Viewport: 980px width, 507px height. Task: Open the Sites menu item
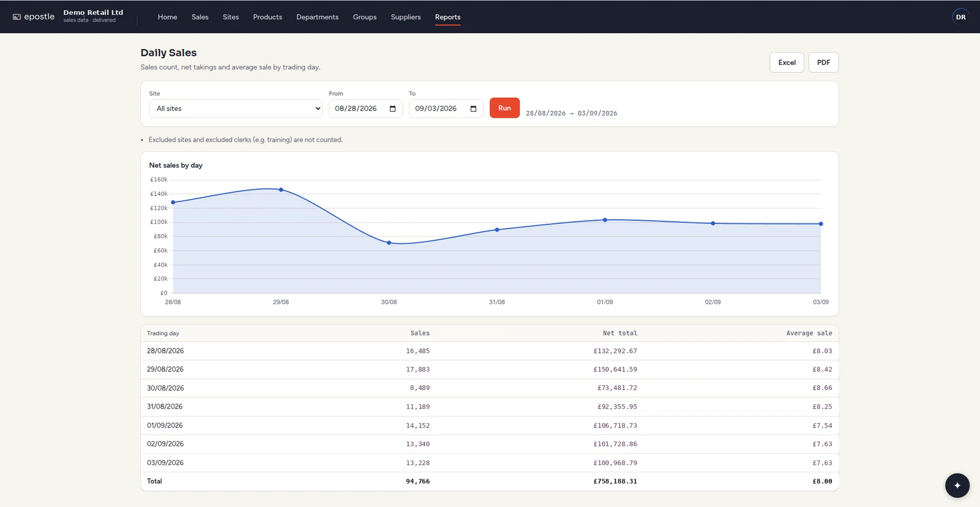point(231,17)
